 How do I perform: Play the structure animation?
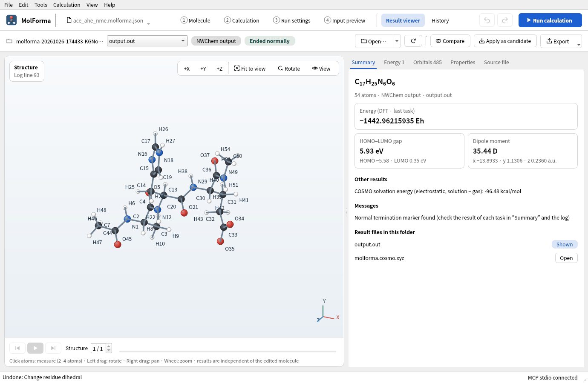tap(35, 348)
